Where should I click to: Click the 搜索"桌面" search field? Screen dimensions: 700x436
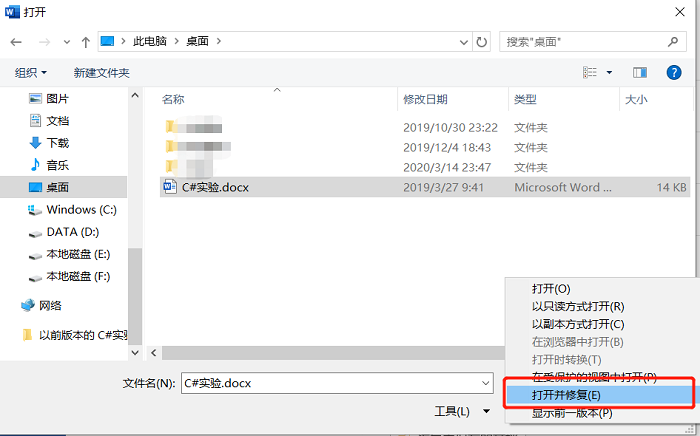(x=584, y=42)
